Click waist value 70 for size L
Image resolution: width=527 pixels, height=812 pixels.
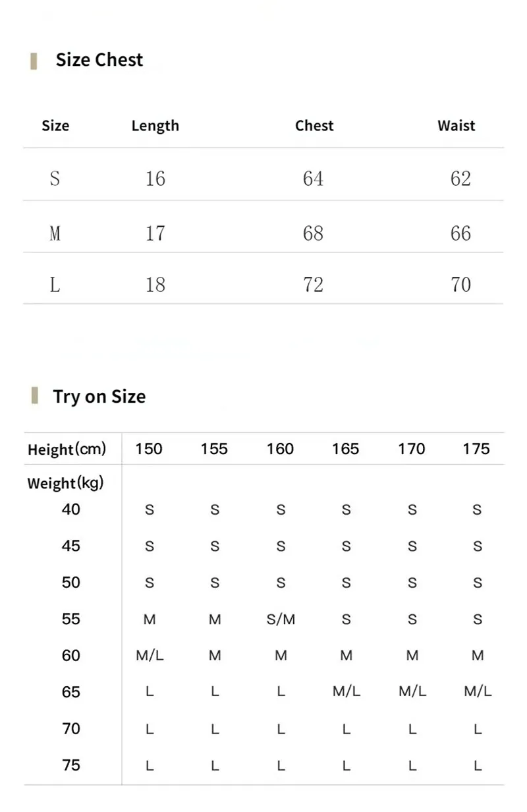[x=461, y=285]
